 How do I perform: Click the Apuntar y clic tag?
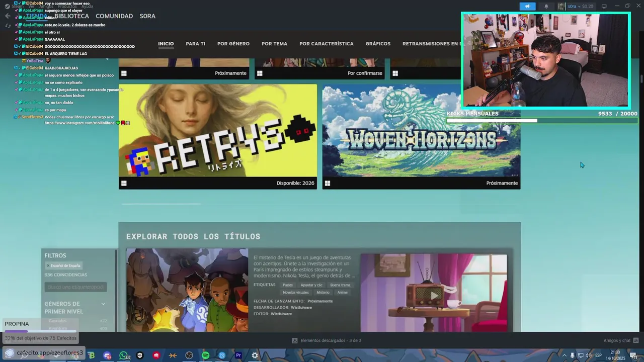pyautogui.click(x=311, y=285)
